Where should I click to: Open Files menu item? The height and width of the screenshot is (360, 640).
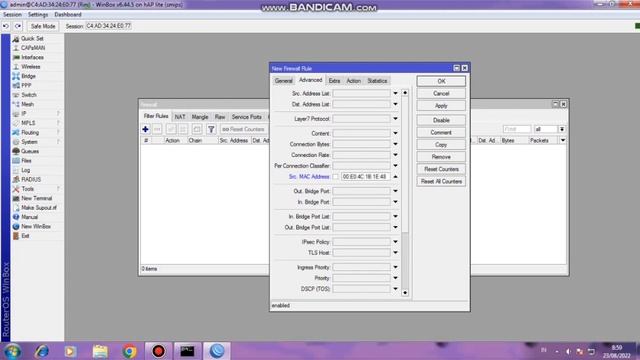[26, 160]
